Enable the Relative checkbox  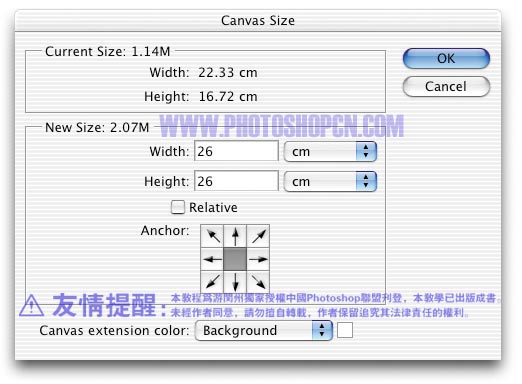[x=178, y=207]
